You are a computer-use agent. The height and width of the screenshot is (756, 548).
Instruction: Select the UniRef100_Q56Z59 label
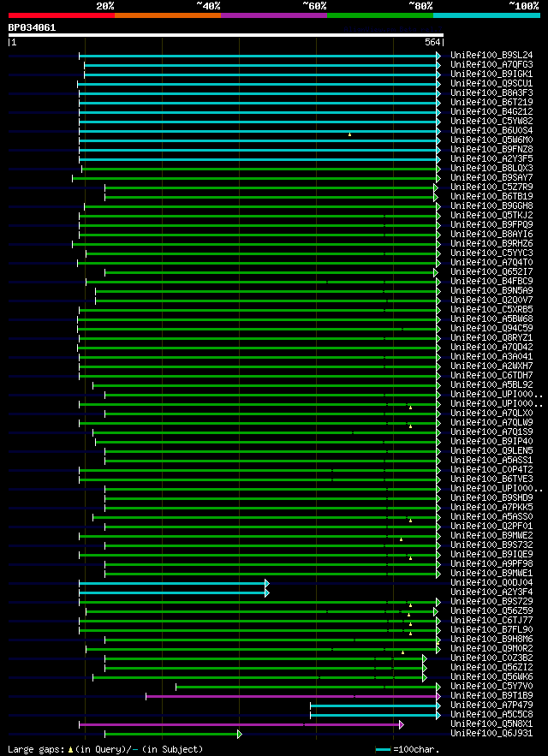tap(491, 610)
